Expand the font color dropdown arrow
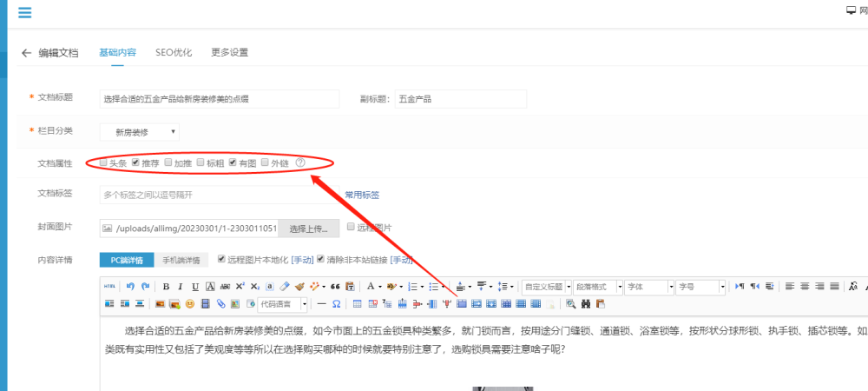Screen dimensions: 868x391 tap(380, 287)
